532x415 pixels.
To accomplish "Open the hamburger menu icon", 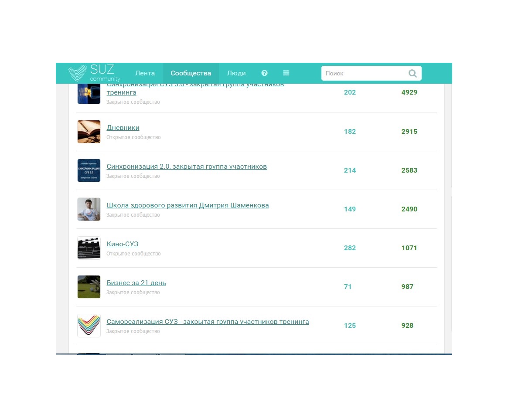I will pyautogui.click(x=286, y=73).
